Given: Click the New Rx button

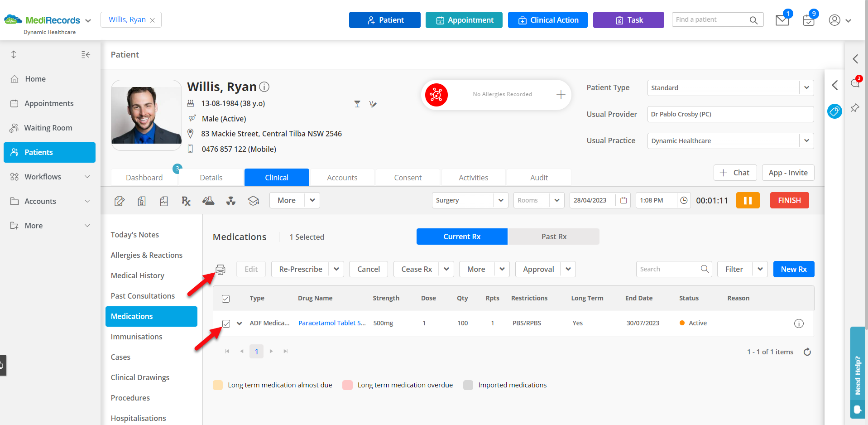Looking at the screenshot, I should pyautogui.click(x=794, y=269).
